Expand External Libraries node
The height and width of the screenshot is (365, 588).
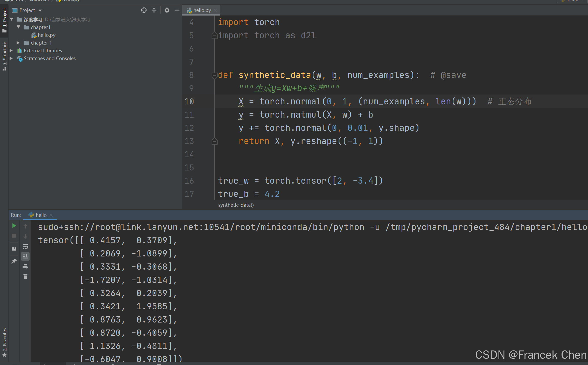click(x=11, y=51)
